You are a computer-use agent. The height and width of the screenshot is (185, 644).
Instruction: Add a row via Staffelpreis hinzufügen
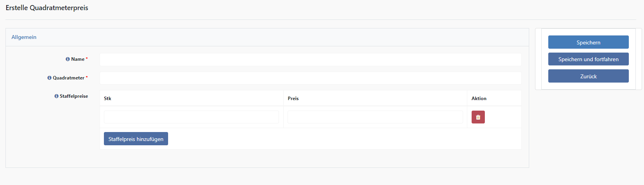click(x=136, y=139)
